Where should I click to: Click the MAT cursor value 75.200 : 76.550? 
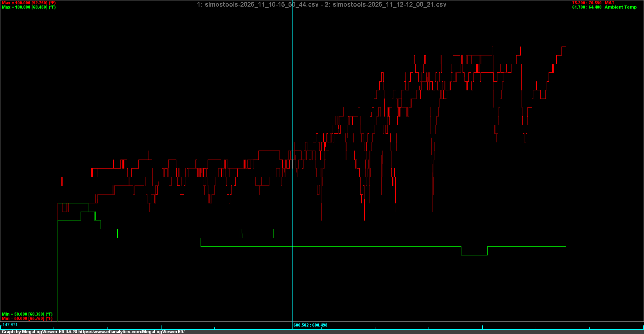(x=587, y=3)
